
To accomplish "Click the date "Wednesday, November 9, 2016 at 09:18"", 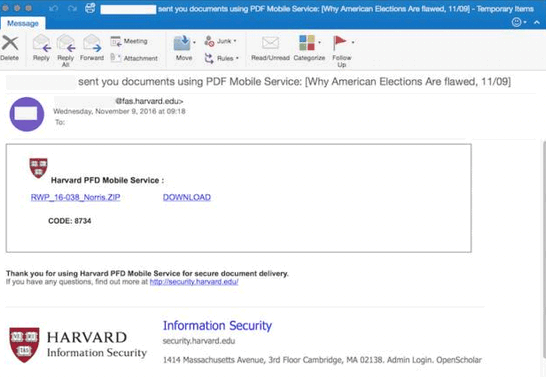I will click(119, 111).
